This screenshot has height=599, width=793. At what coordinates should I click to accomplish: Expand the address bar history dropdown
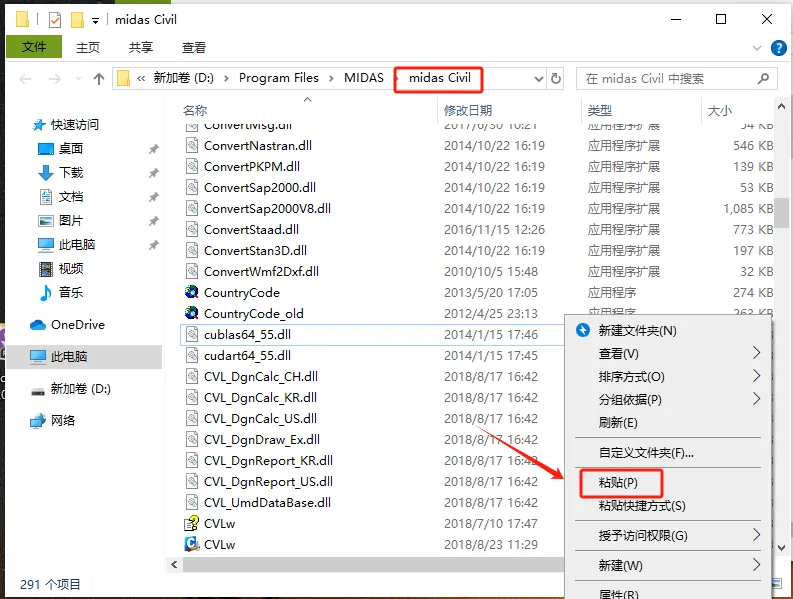[x=539, y=79]
